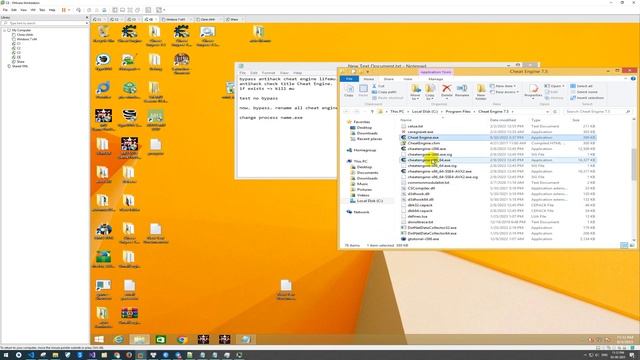This screenshot has height=360, width=640.
Task: Select Windows 7 x64 in VMware Library
Action: (27, 39)
